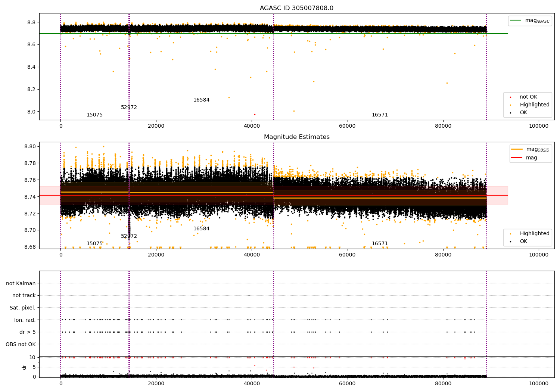Image resolution: width=560 pixels, height=392 pixels.
Task: Click the lone data point on 'not track' row
Action: coord(249,295)
